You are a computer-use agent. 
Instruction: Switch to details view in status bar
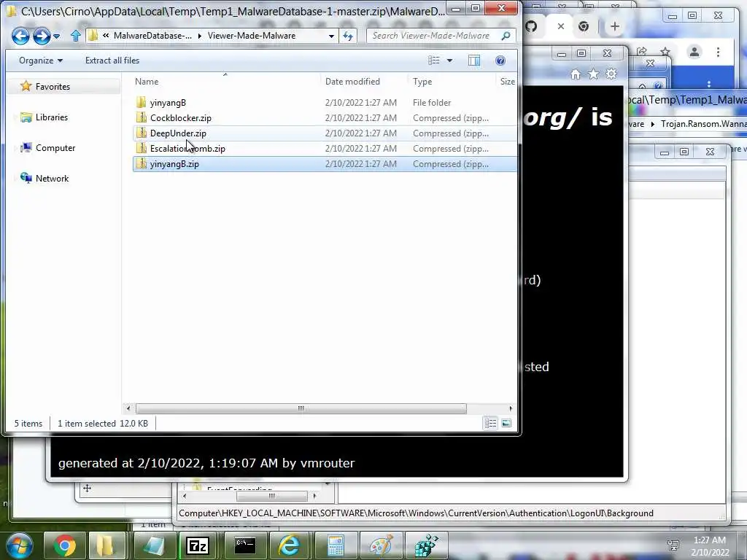[490, 424]
